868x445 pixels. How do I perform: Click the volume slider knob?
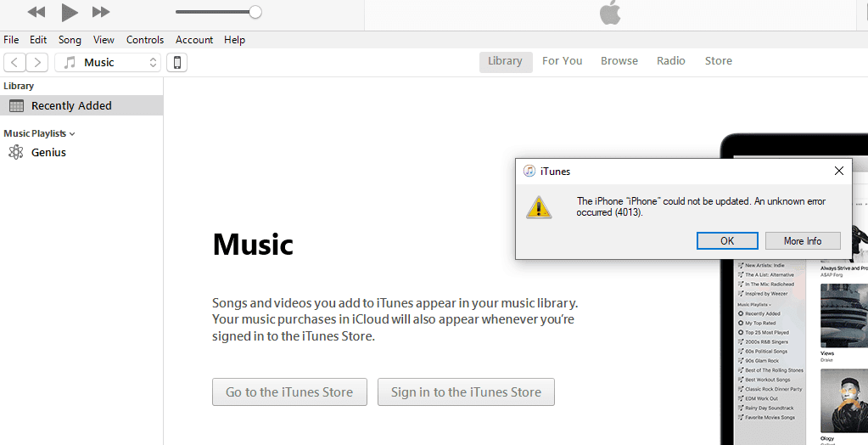coord(255,12)
